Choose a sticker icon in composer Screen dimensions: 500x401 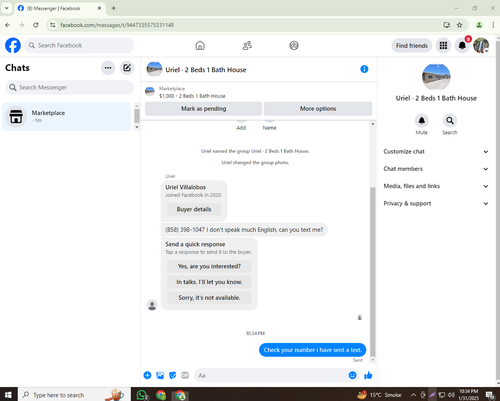click(172, 375)
